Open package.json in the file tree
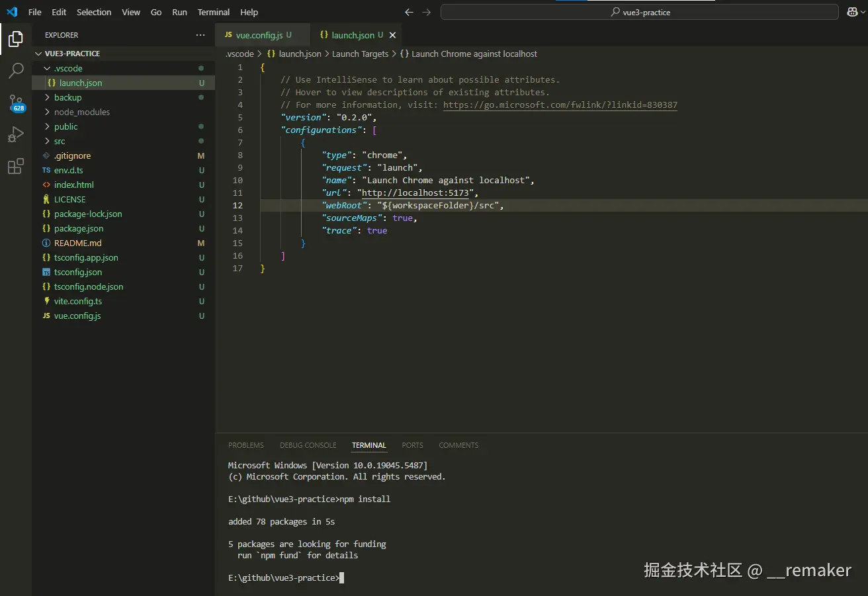The width and height of the screenshot is (868, 596). 78,228
